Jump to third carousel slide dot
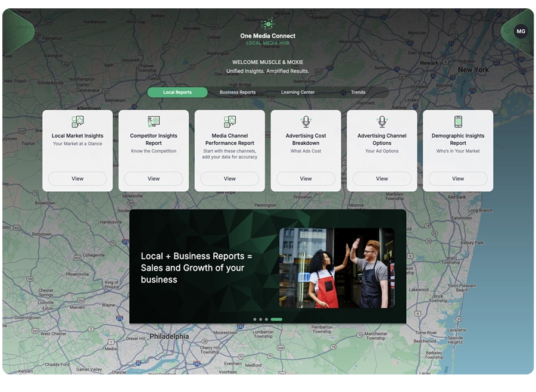The width and height of the screenshot is (536, 392). coord(266,319)
